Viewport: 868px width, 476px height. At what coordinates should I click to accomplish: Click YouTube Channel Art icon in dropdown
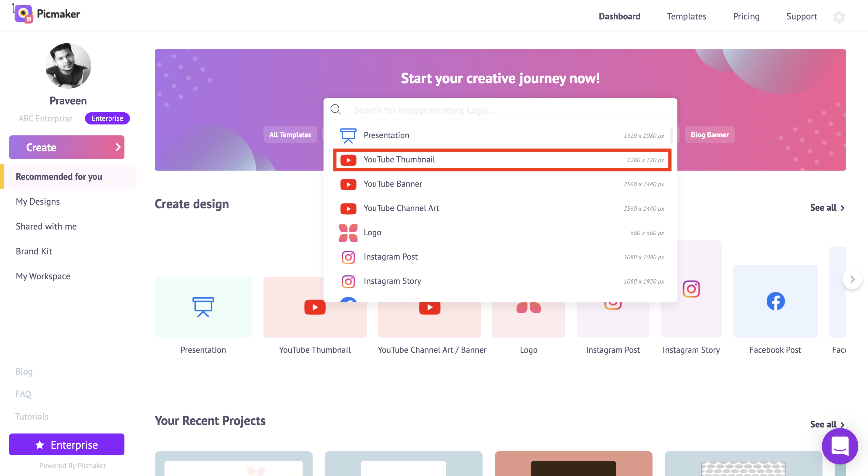[x=348, y=208]
